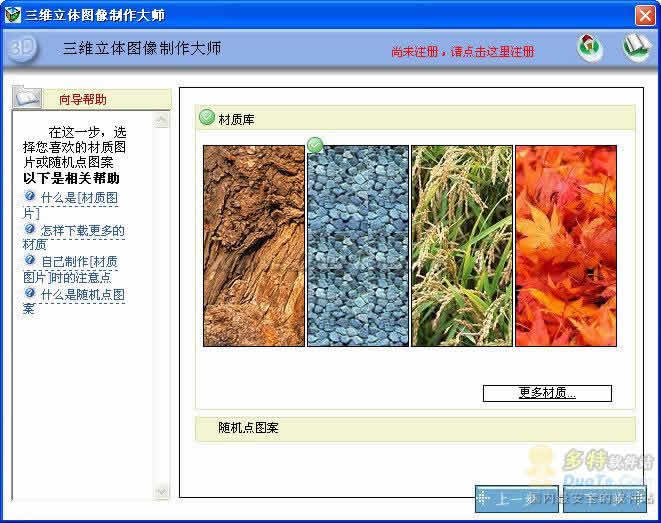This screenshot has height=523, width=661.
Task: Click question icon beside 怎样下载更多的材质
Action: (30, 229)
